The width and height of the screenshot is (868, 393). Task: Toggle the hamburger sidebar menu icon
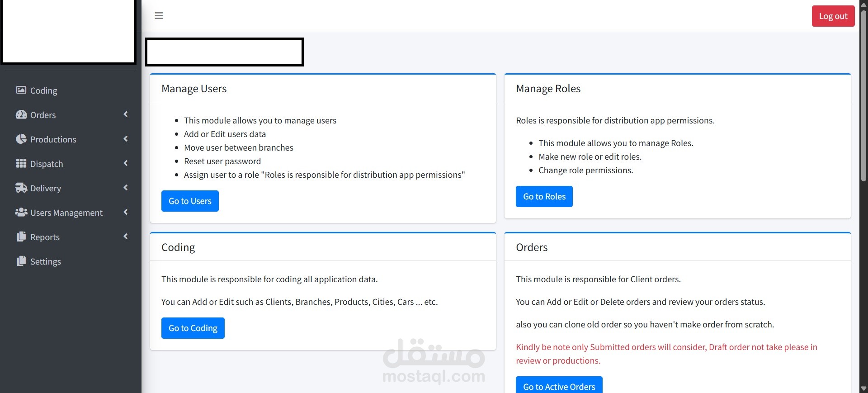159,16
